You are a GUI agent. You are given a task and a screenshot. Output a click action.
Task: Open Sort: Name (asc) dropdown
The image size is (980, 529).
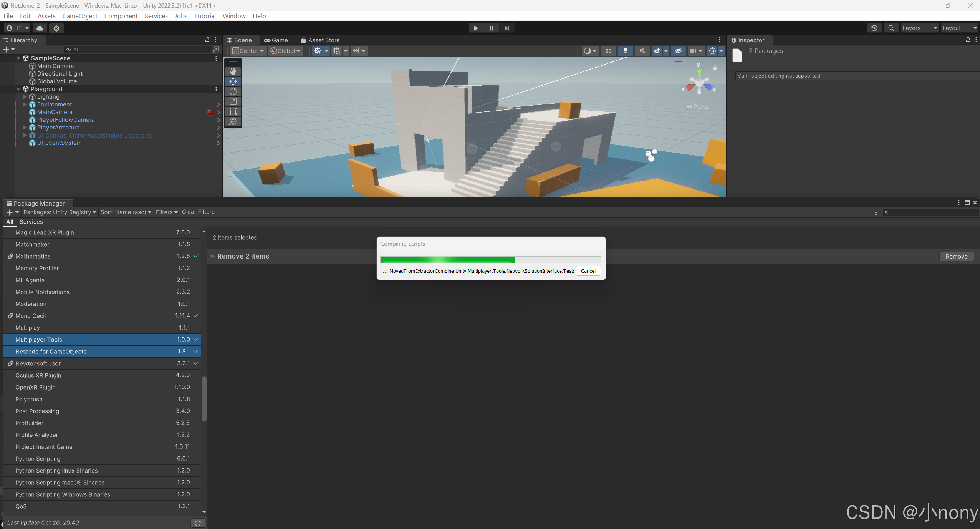point(126,212)
